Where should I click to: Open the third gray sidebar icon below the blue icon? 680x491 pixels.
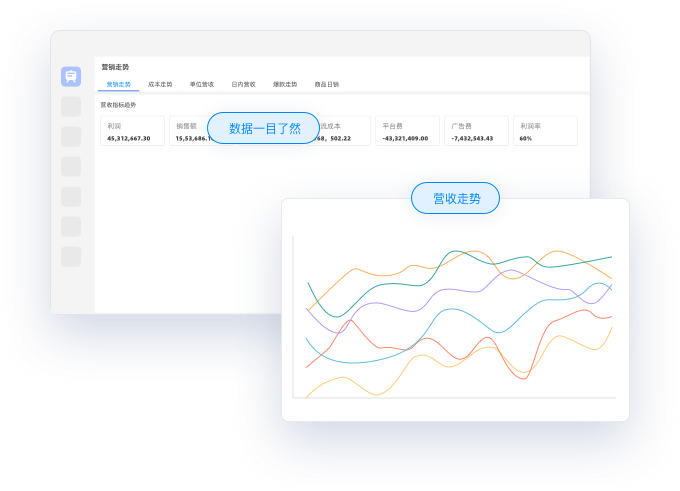(71, 166)
